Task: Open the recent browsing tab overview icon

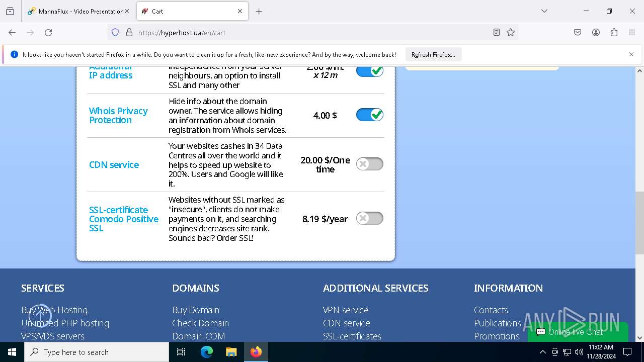Action: pyautogui.click(x=10, y=11)
